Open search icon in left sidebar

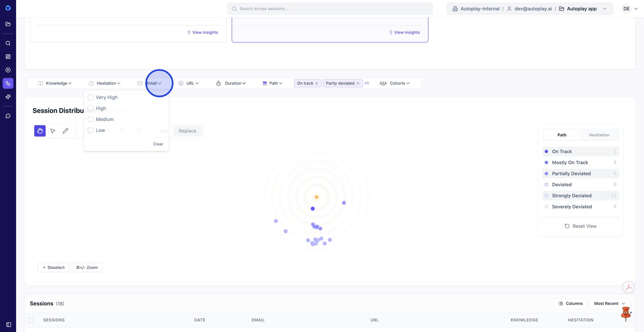pyautogui.click(x=8, y=43)
